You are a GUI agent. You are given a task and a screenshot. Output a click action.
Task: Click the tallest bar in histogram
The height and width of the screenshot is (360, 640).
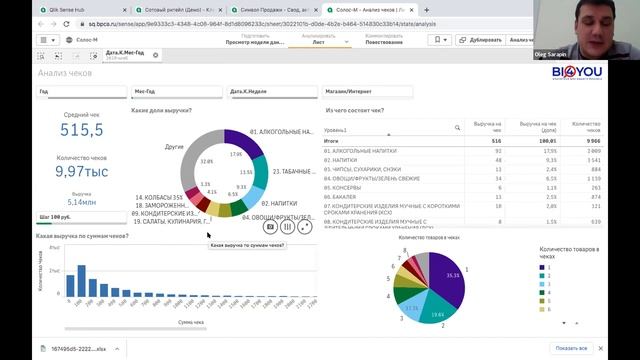(82, 281)
